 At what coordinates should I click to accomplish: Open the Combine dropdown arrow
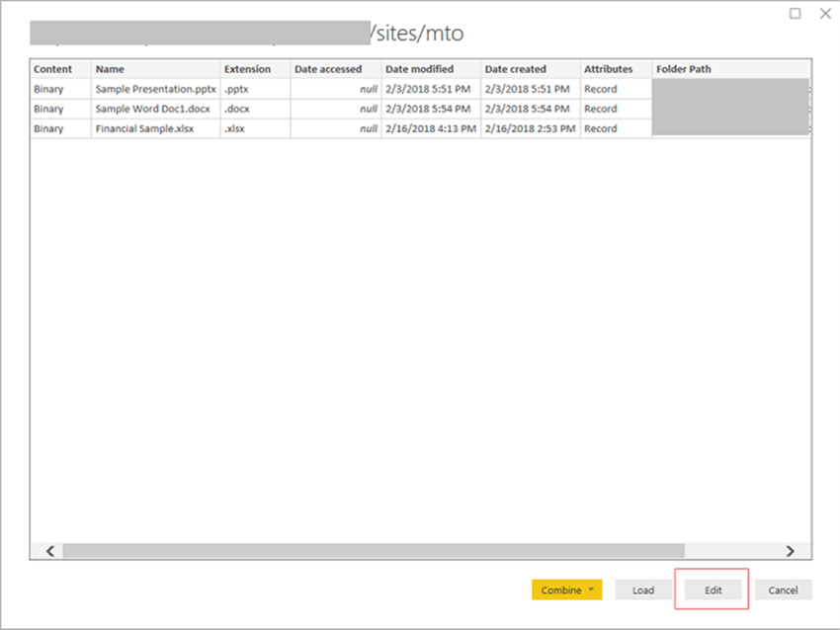coord(592,590)
